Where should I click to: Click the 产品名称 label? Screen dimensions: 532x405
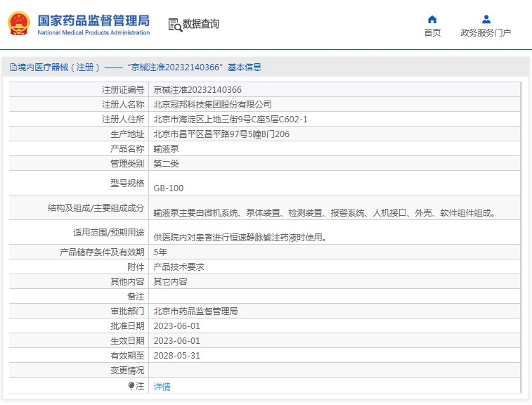[x=127, y=148]
